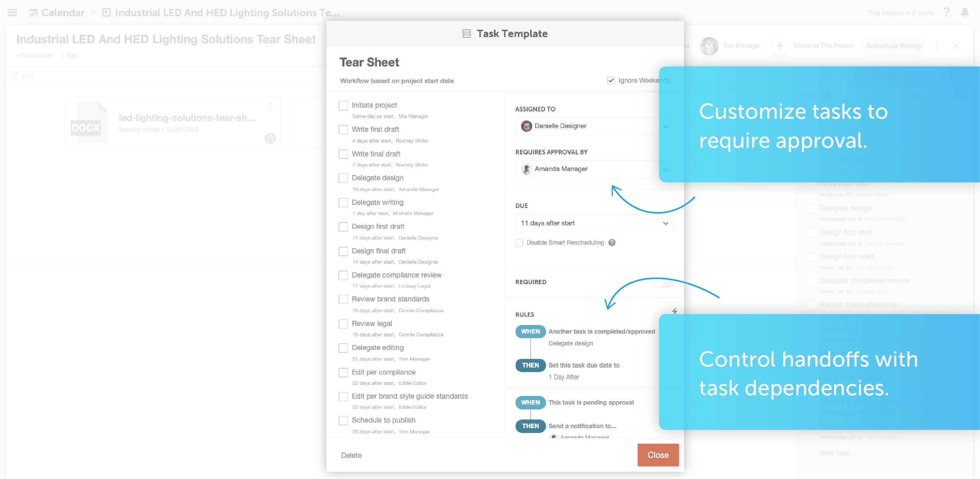Click the '1 Day After' rule value

click(563, 377)
